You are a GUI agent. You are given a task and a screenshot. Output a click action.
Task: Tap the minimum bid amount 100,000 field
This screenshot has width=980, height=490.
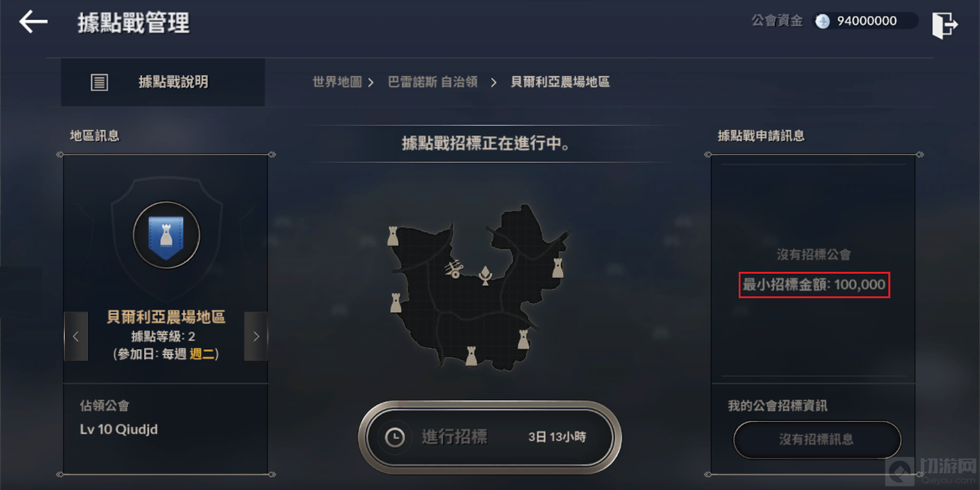(x=814, y=285)
